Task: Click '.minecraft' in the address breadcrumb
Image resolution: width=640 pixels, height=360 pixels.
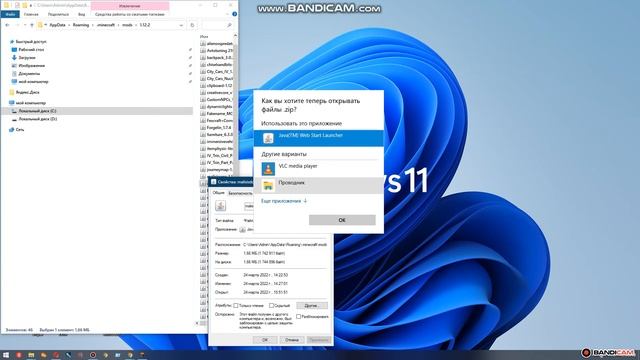Action: tap(106, 25)
